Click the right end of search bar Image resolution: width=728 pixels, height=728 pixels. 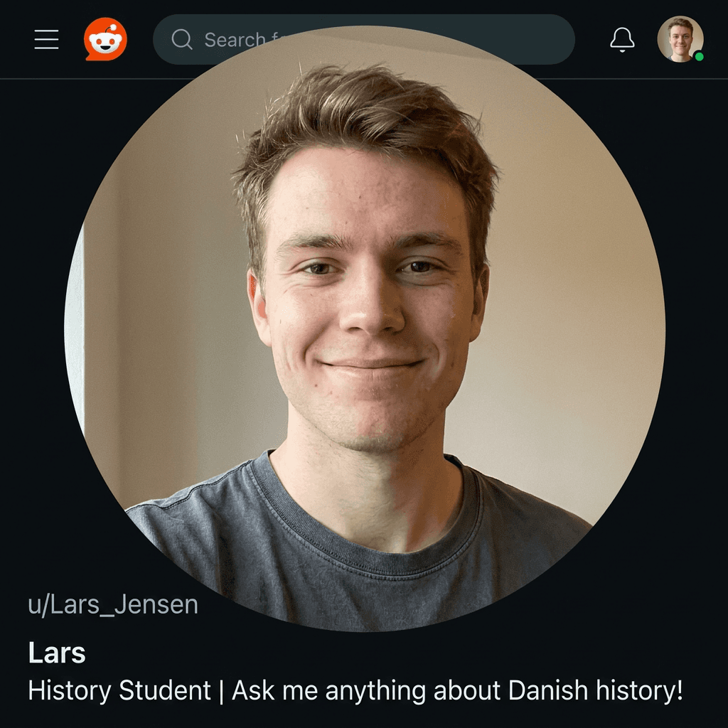(557, 40)
